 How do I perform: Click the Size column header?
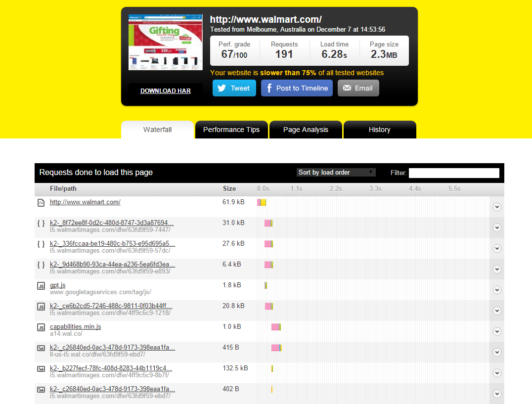pyautogui.click(x=229, y=188)
